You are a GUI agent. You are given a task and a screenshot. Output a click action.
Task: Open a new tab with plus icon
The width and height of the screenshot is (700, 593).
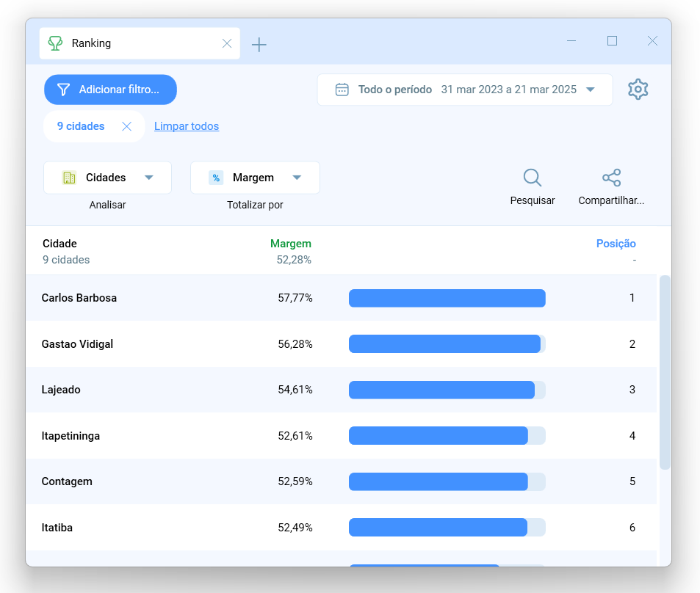coord(259,45)
